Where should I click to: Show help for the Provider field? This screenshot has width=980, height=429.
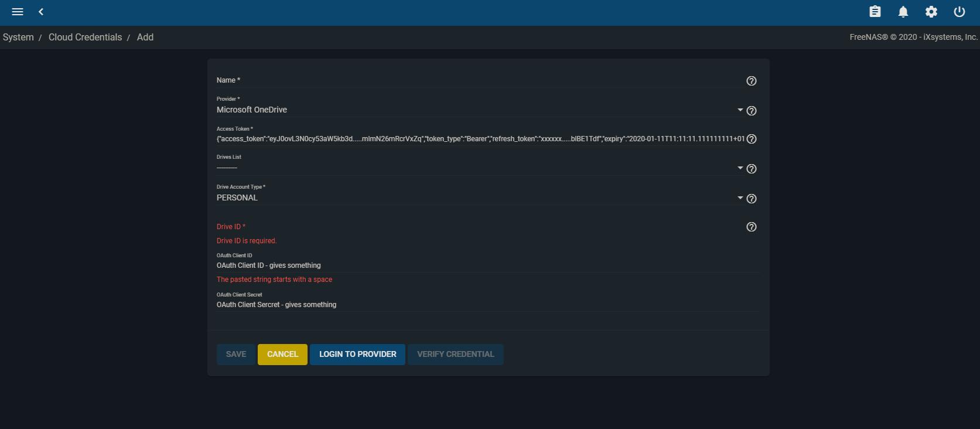752,111
